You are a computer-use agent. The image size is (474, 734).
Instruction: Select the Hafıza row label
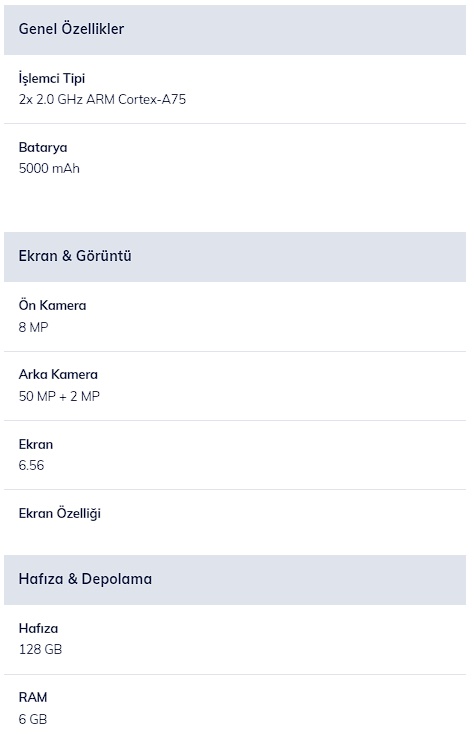point(38,628)
